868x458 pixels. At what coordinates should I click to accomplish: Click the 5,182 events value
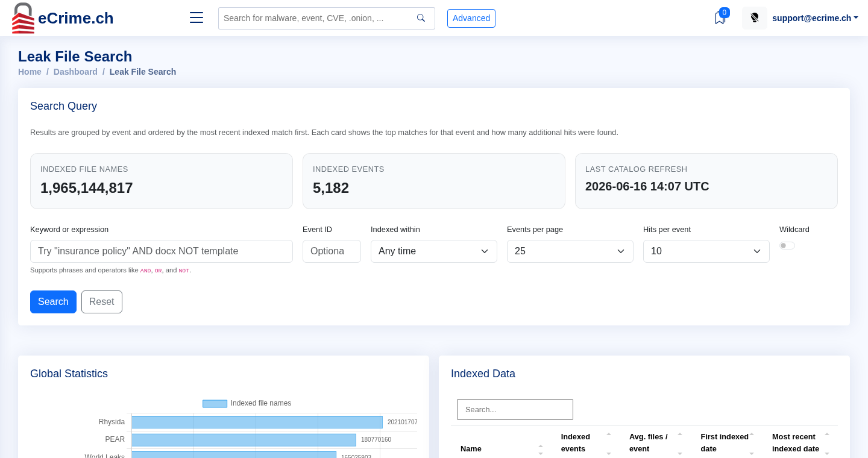tap(331, 188)
